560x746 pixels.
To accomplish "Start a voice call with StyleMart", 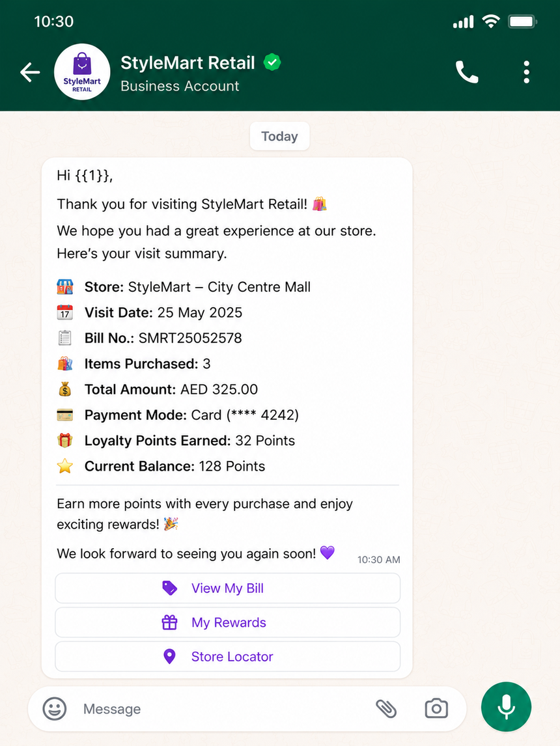I will click(x=467, y=72).
